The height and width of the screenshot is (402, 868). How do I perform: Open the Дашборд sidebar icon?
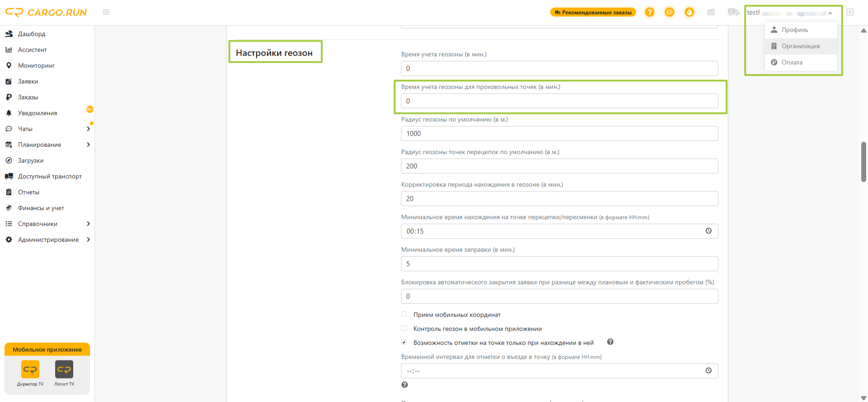9,34
